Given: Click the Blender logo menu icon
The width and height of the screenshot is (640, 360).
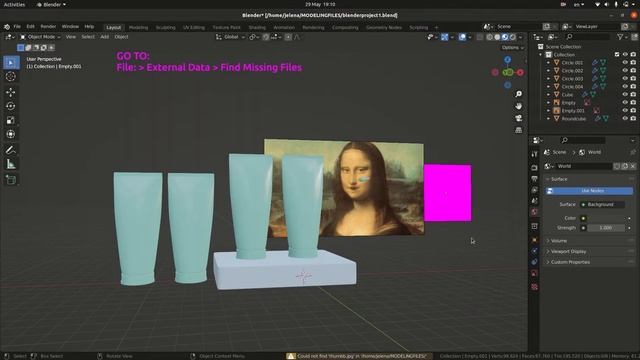Looking at the screenshot, I should [x=7, y=27].
